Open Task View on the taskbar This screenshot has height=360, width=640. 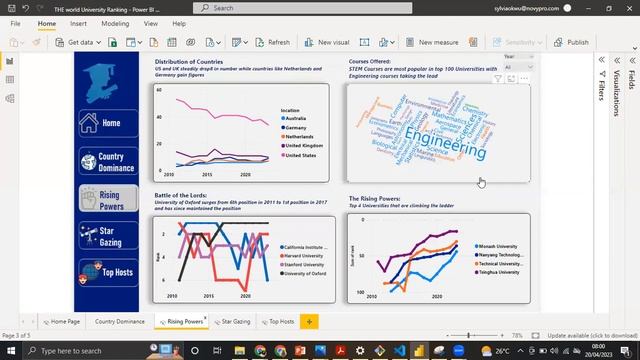(x=217, y=351)
